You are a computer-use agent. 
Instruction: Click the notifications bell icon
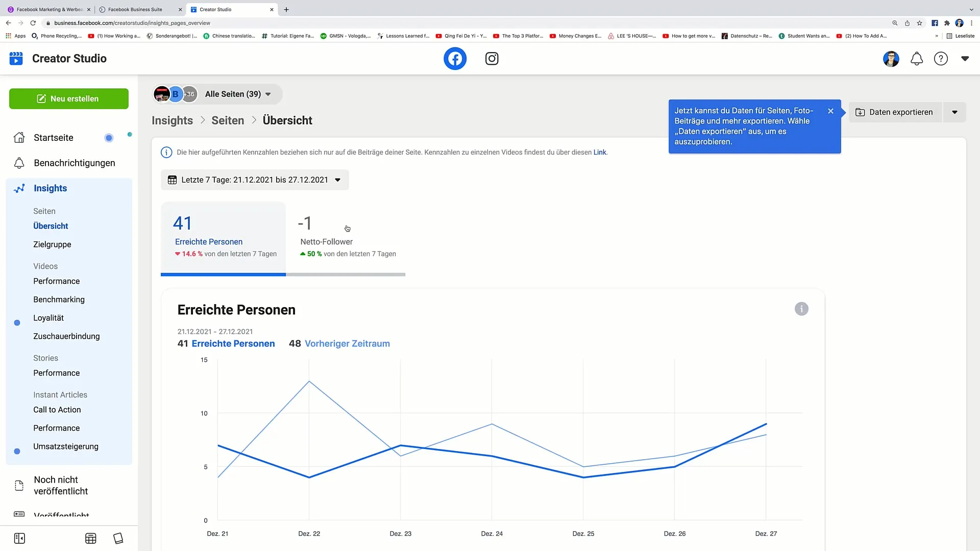[917, 59]
